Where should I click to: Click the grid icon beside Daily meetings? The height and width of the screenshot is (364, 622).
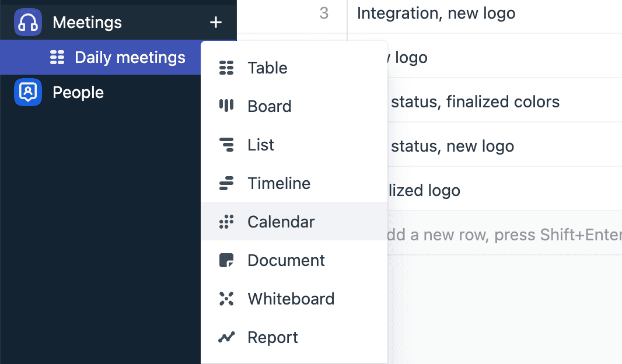click(x=57, y=57)
